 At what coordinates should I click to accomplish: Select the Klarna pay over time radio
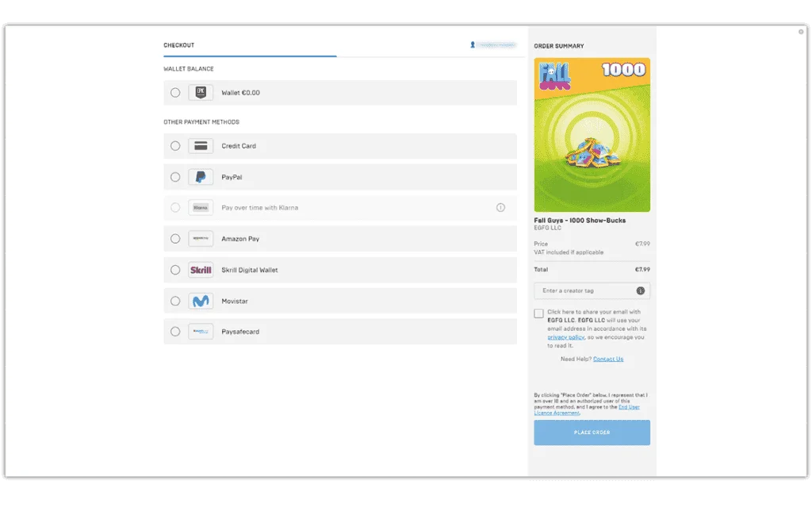click(175, 208)
